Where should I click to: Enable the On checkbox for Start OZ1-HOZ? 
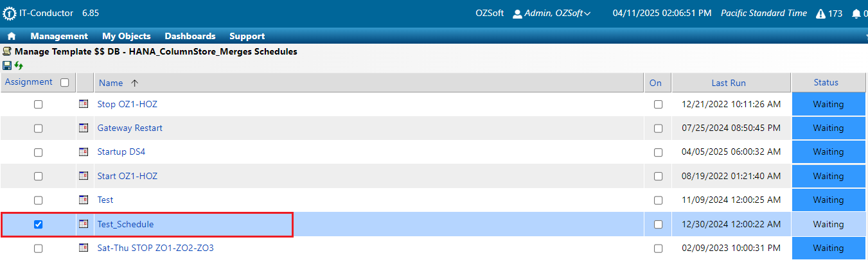[x=658, y=176]
